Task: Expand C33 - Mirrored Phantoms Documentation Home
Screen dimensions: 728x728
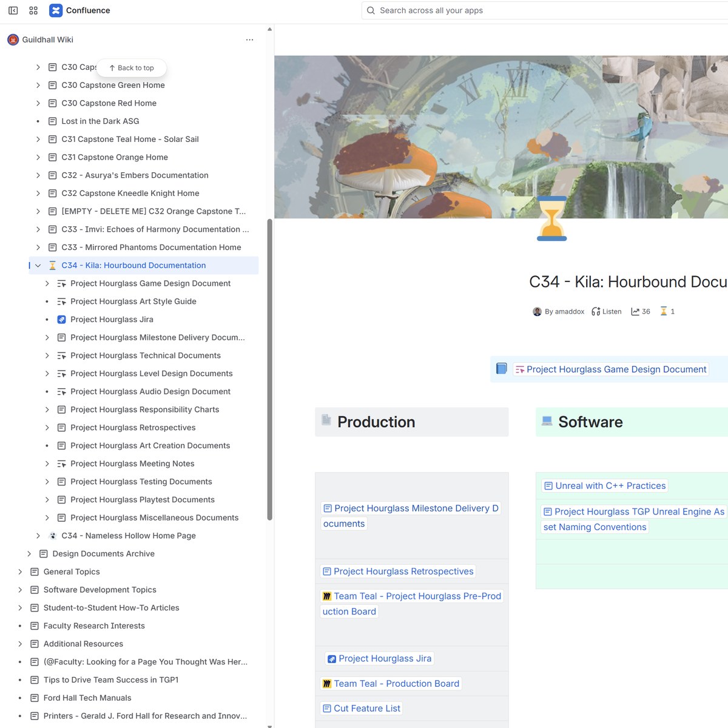Action: click(x=38, y=248)
